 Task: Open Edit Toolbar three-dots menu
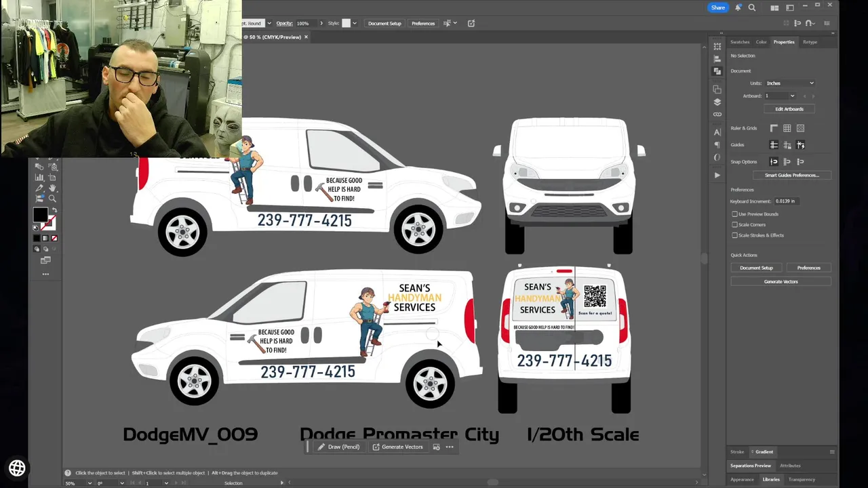(45, 274)
